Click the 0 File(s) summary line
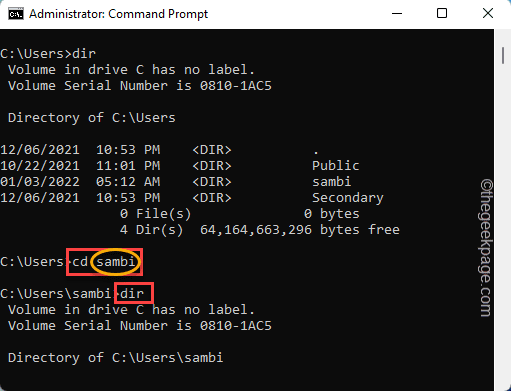The image size is (511, 391). click(x=240, y=214)
